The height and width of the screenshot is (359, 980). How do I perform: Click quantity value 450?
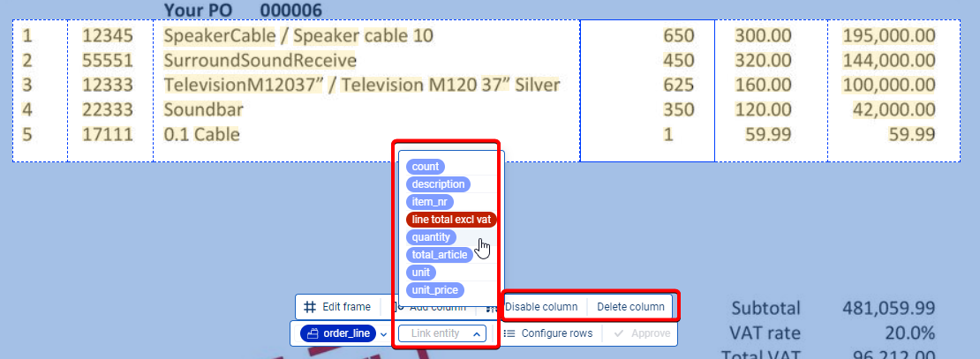coord(679,61)
